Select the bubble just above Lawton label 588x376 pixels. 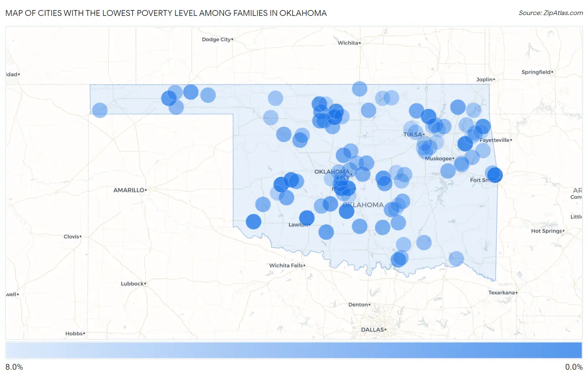coord(307,218)
